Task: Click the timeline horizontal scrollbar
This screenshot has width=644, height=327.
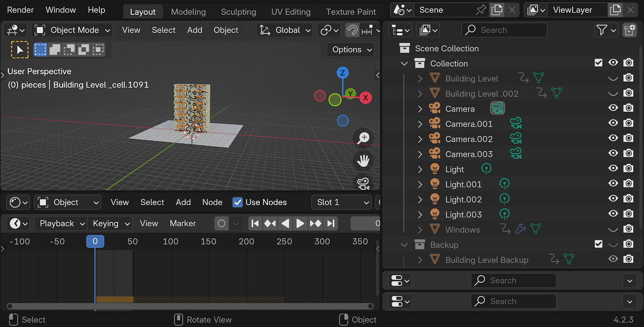Action: coord(190,306)
